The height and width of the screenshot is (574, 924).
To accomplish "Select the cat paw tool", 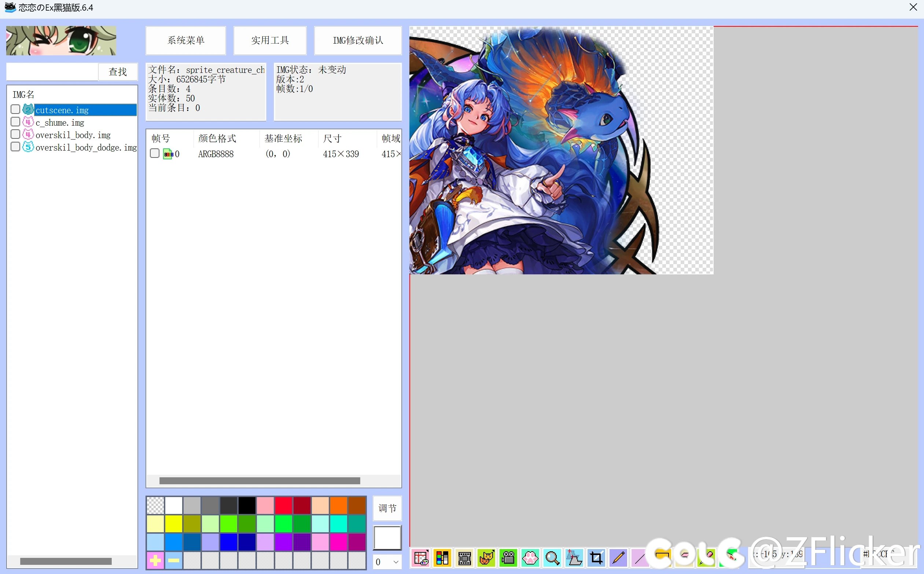I will click(x=530, y=558).
